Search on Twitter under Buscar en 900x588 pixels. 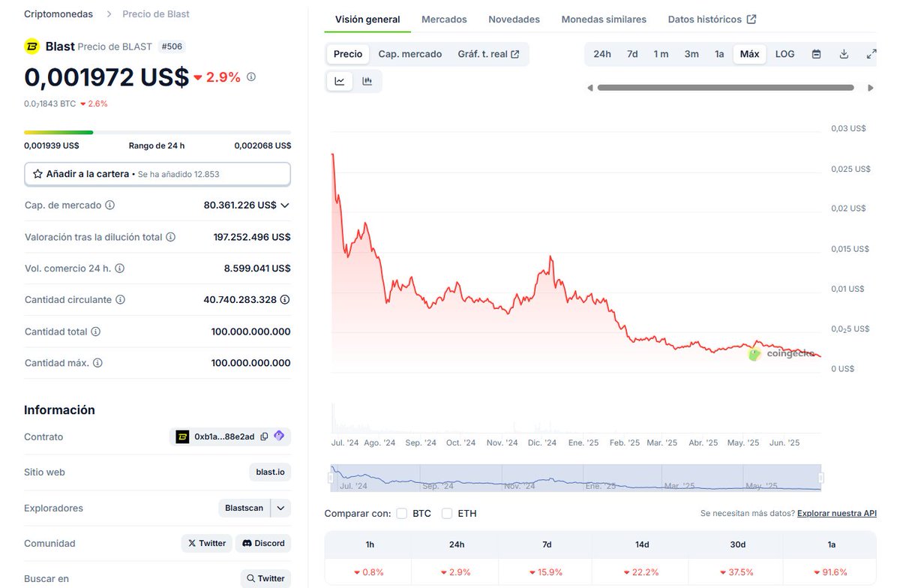265,578
